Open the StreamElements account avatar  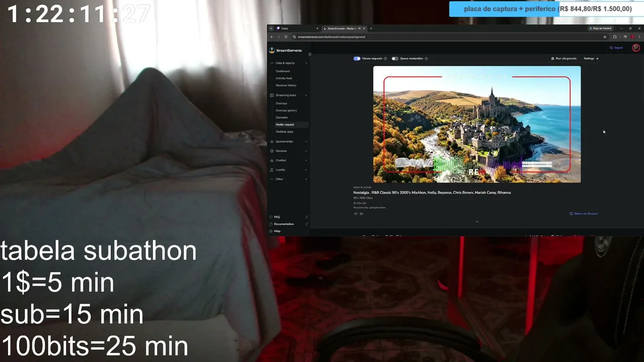pos(636,48)
